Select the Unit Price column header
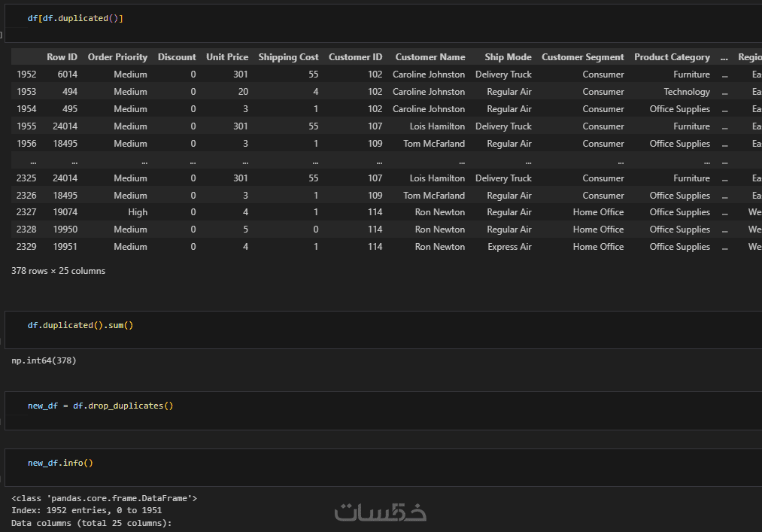 (x=227, y=57)
